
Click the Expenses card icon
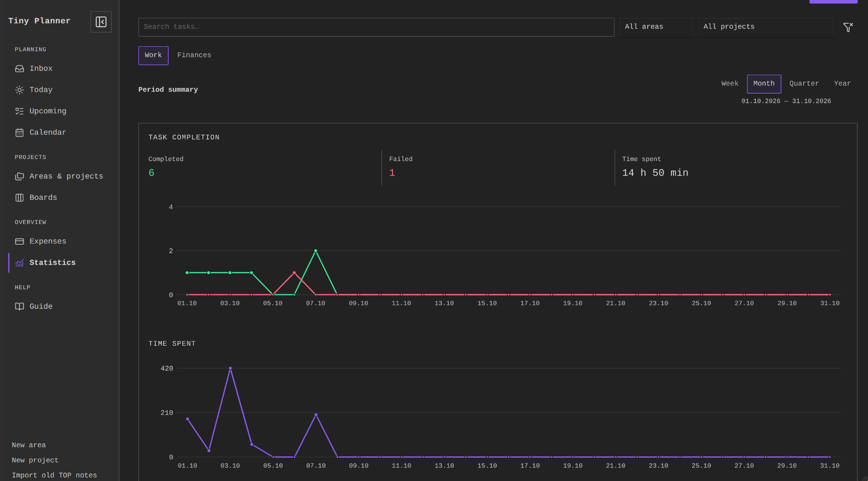pos(19,241)
